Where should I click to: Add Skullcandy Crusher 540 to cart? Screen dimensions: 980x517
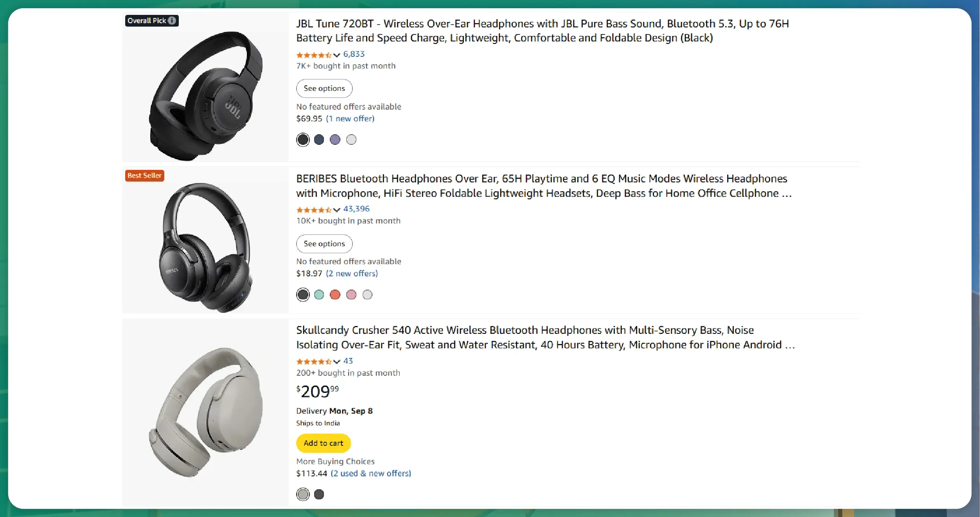323,443
